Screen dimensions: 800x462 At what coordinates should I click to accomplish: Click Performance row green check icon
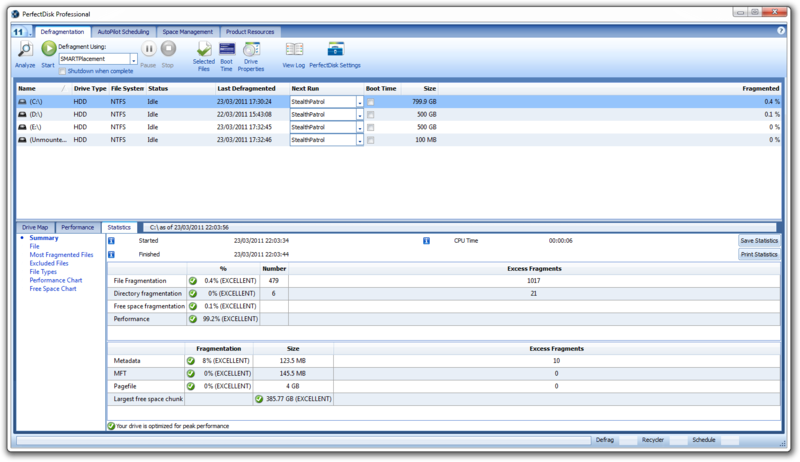click(193, 319)
